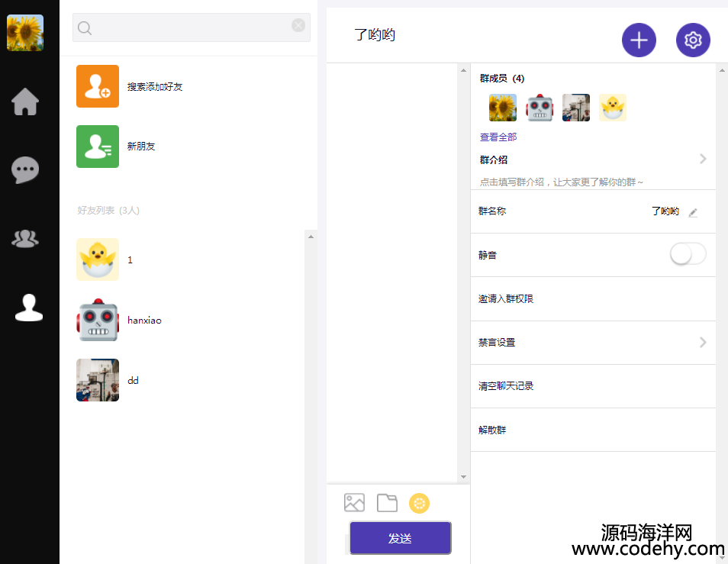This screenshot has height=564, width=728.
Task: Click the purple plus button
Action: [x=639, y=40]
